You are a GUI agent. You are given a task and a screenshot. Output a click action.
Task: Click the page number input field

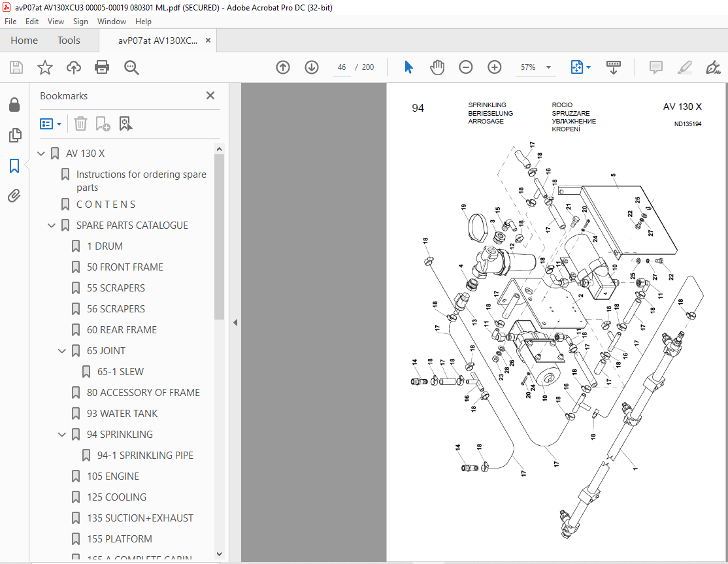click(x=342, y=67)
